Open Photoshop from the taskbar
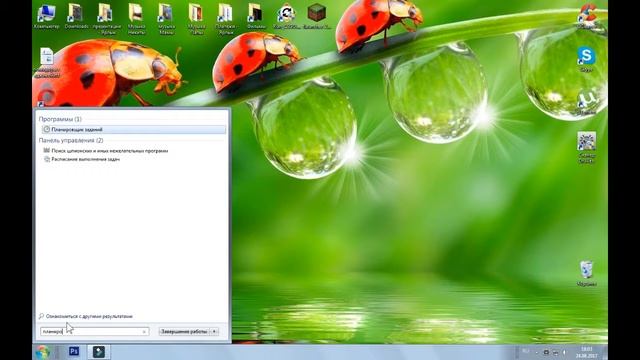This screenshot has height=360, width=640. (74, 351)
